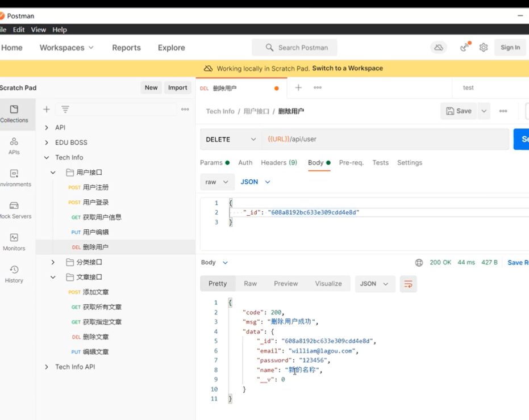The width and height of the screenshot is (529, 420).
Task: Open tab bar more options dots
Action: click(318, 87)
